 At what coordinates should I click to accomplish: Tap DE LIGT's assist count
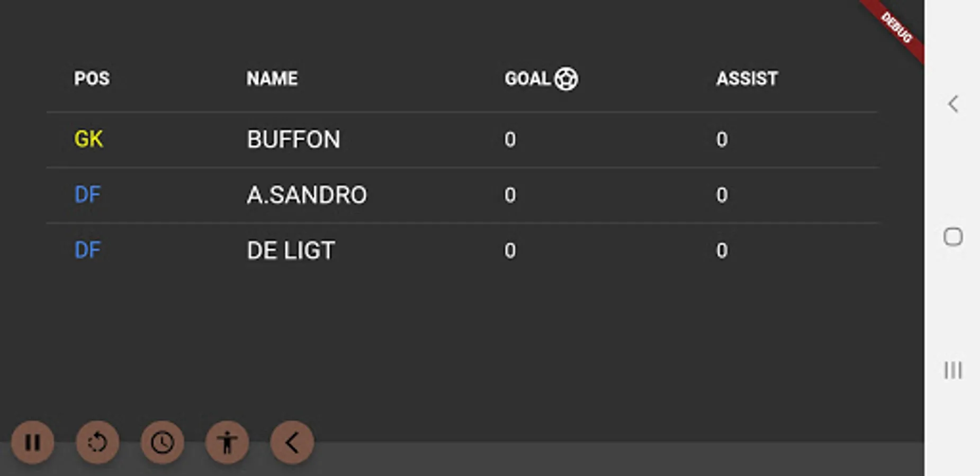click(x=722, y=251)
